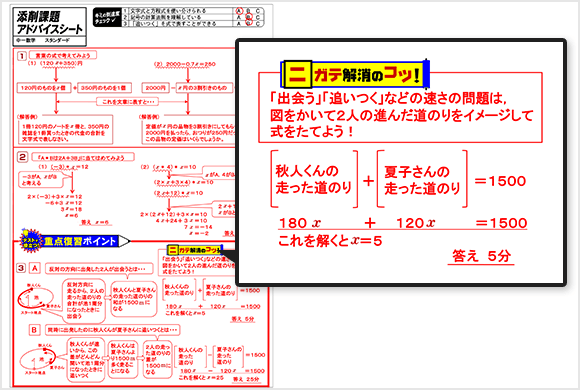Click the box 120円のものをx個

point(44,88)
